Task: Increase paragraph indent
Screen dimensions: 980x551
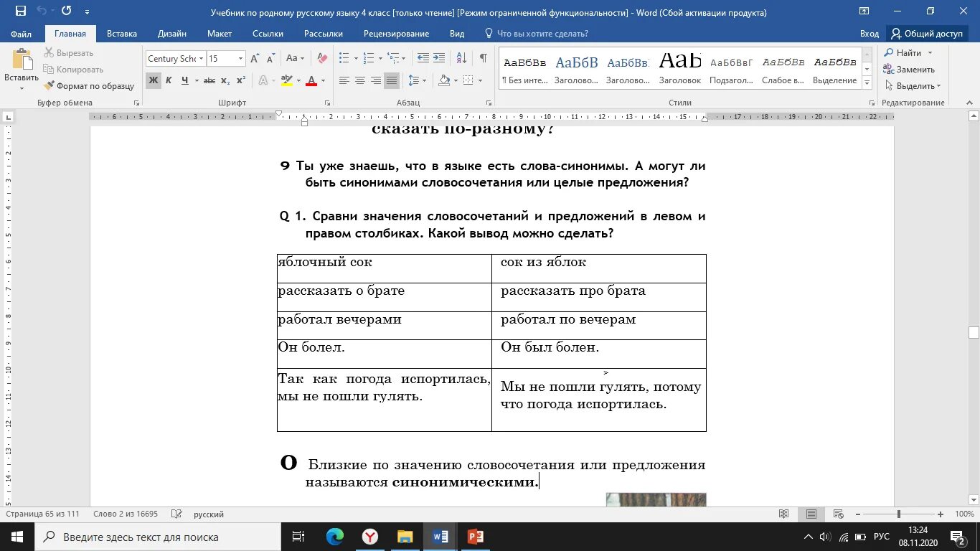Action: (x=439, y=59)
